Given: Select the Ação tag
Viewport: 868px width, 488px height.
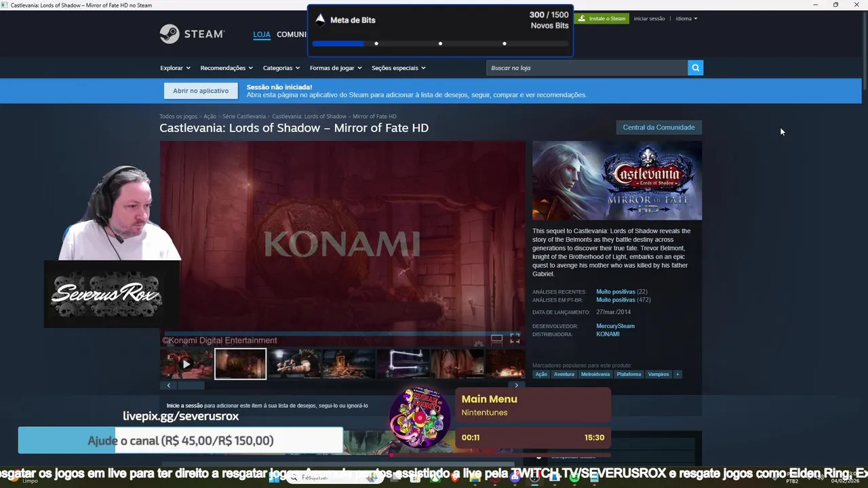Looking at the screenshot, I should coord(541,374).
